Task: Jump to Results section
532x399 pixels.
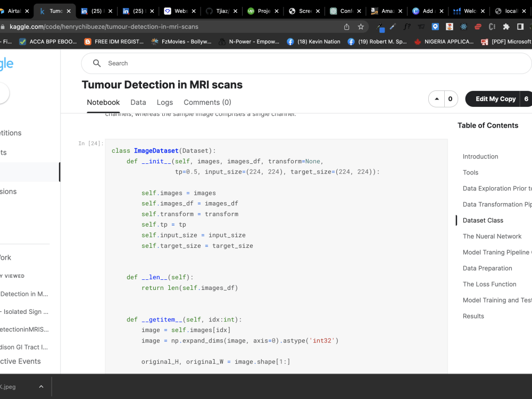Action: point(473,316)
